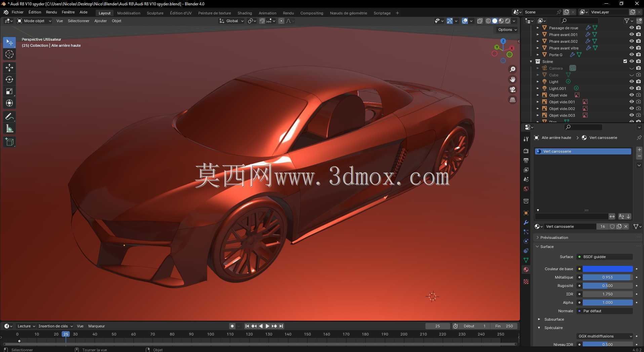Switch perspective/orthographic grid icon
The height and width of the screenshot is (352, 644).
pos(513,100)
